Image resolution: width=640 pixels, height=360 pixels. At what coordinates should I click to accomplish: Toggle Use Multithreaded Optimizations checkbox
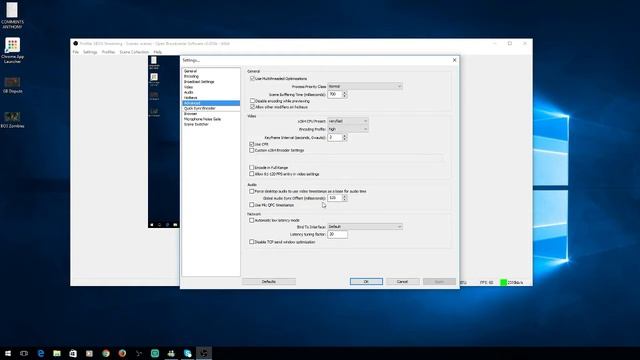pos(252,78)
